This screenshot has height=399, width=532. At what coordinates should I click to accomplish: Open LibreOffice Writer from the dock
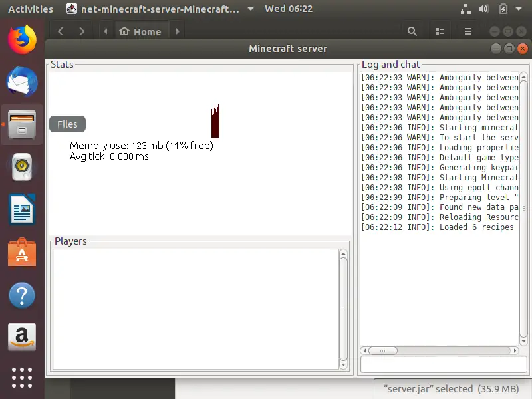pos(22,209)
